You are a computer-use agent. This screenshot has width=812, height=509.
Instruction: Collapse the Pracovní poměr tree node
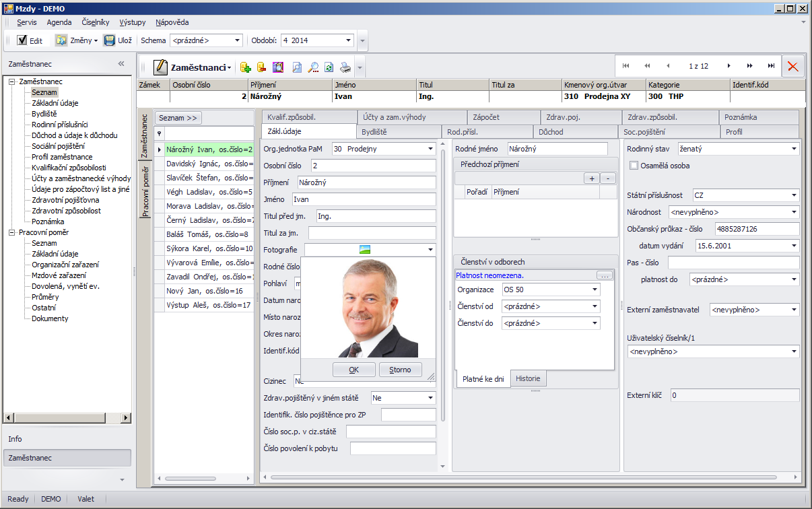coord(12,232)
